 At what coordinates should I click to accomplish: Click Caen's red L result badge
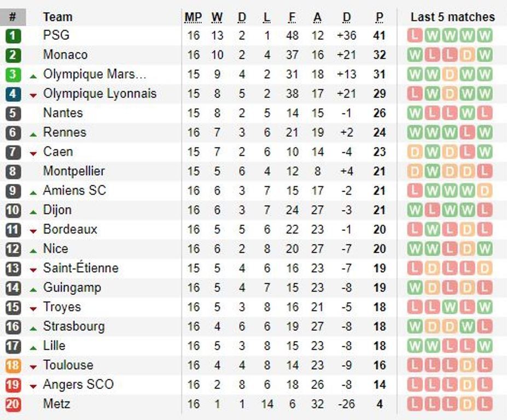tap(467, 152)
